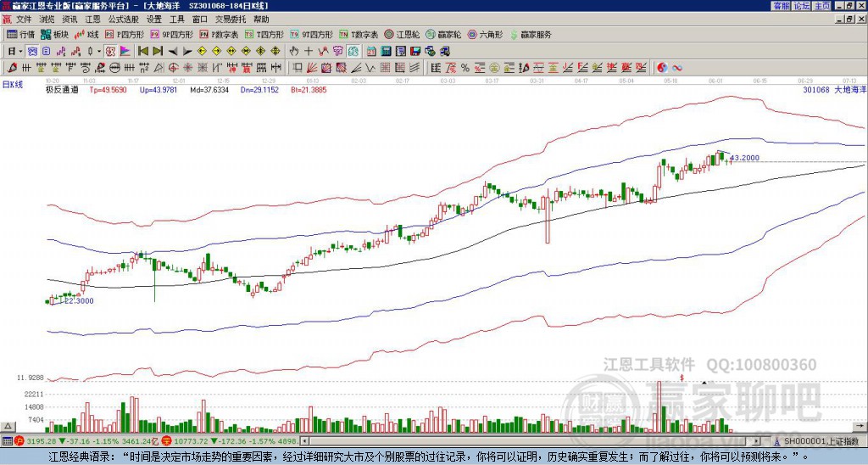
Task: Jump to first bar with green skip-back icon
Action: click(142, 51)
